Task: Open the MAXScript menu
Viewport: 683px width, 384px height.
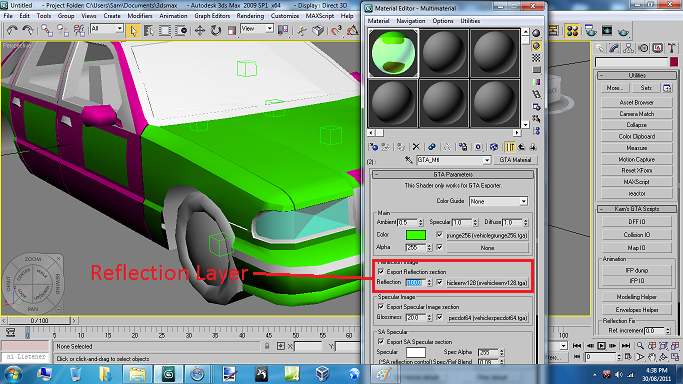Action: click(319, 16)
